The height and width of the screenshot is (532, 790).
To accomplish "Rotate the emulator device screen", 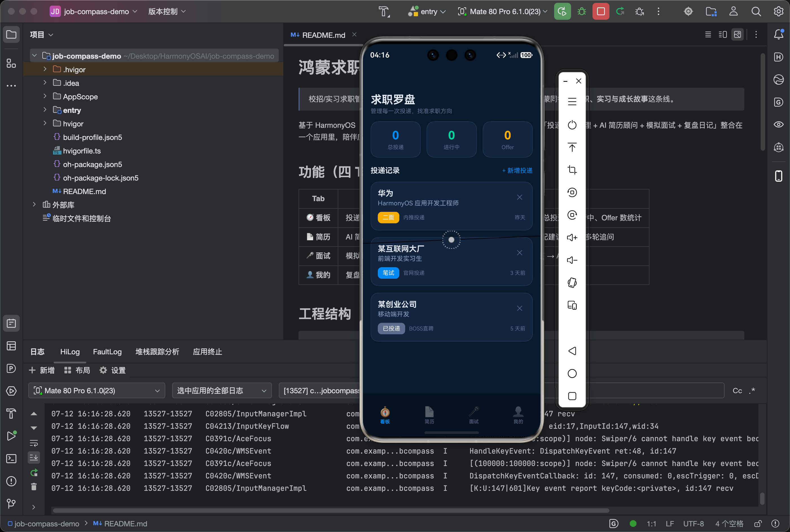I will tap(572, 283).
